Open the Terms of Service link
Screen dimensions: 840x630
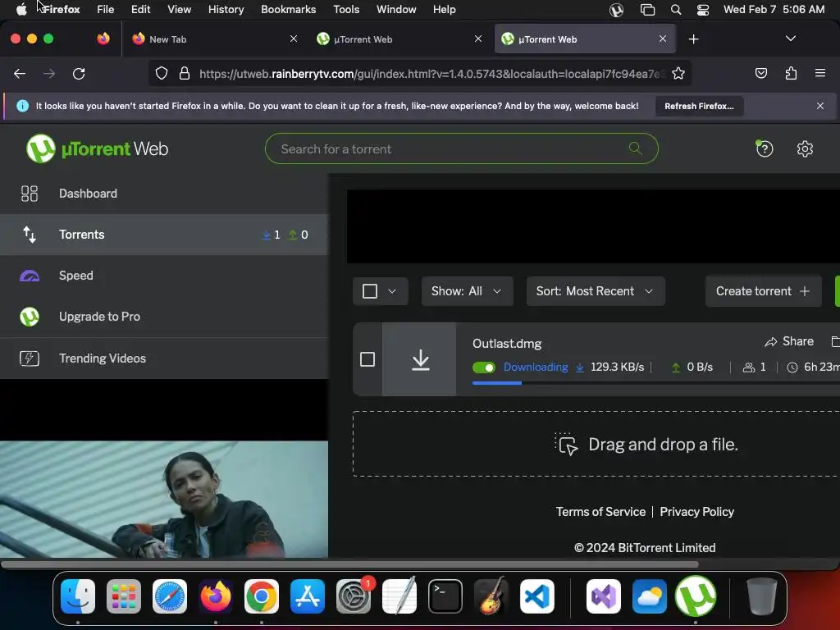click(x=600, y=512)
